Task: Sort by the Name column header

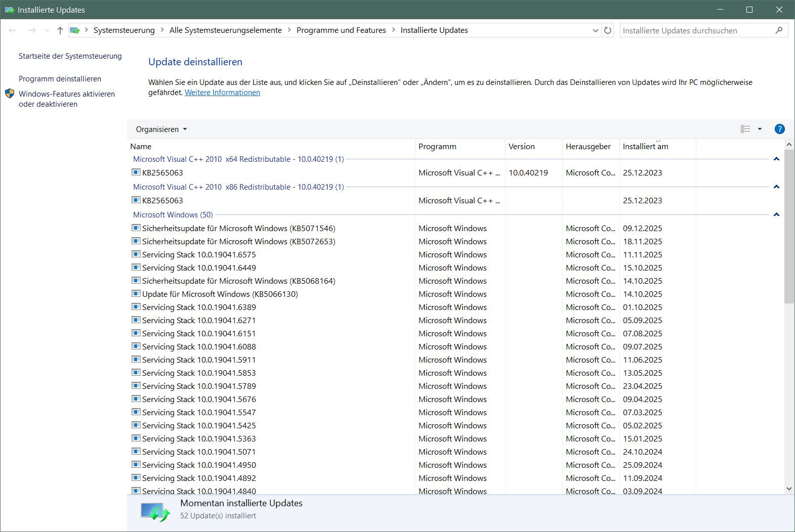Action: (271, 146)
